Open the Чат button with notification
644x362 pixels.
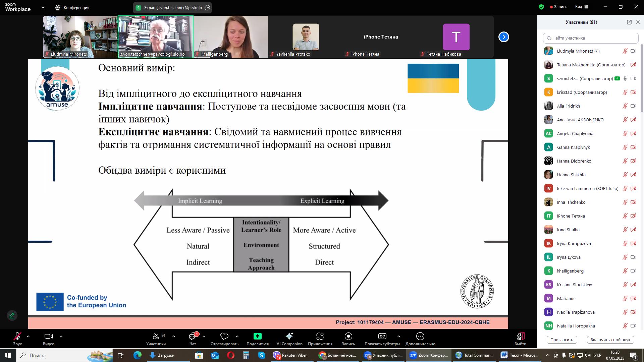point(193,339)
